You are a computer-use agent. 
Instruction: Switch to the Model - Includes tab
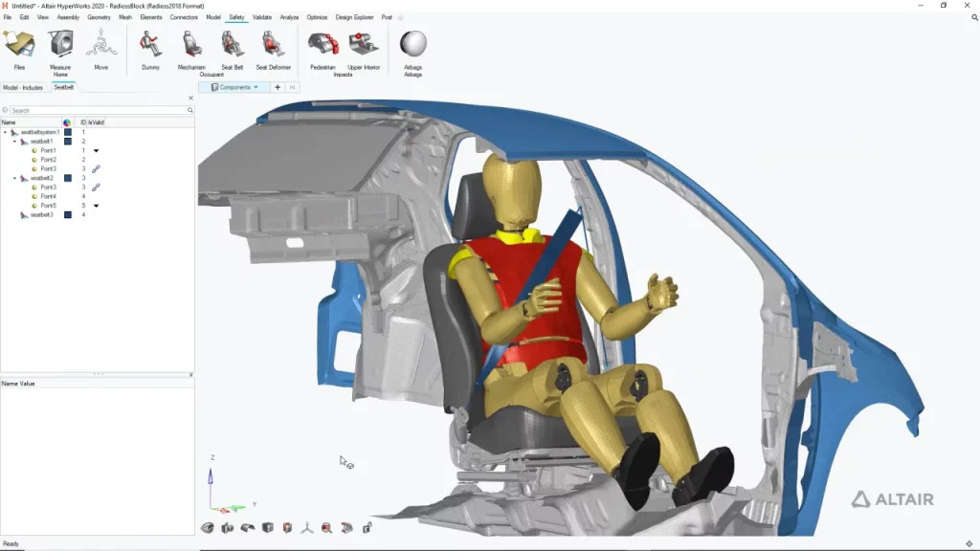21,87
